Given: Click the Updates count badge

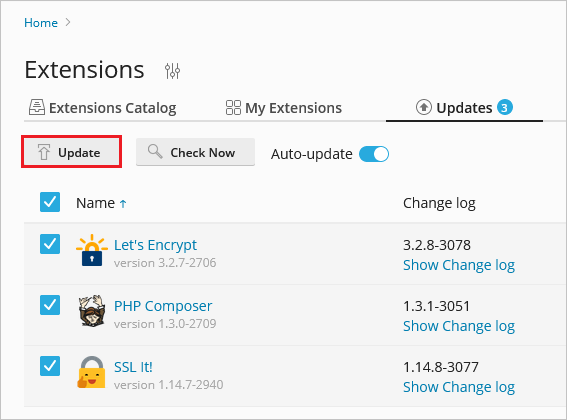Looking at the screenshot, I should (505, 107).
